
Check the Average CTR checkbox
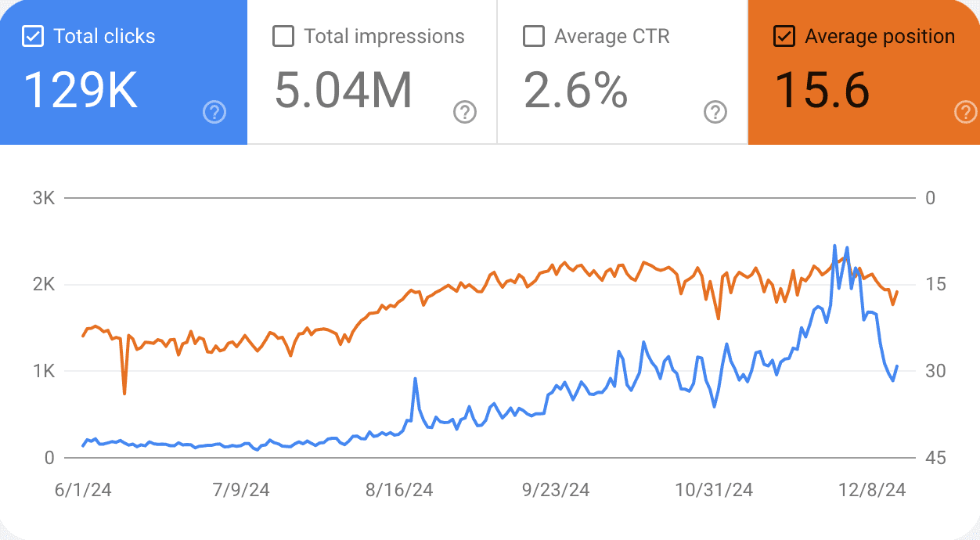pyautogui.click(x=534, y=37)
